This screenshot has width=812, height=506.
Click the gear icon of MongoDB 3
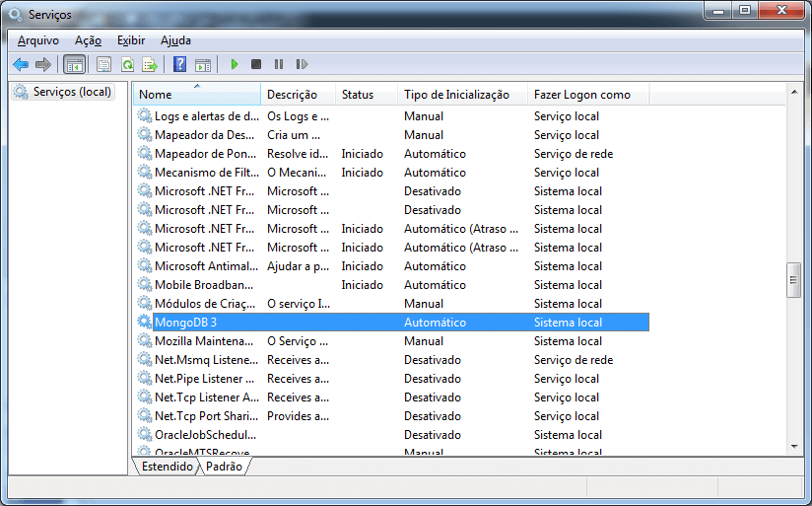click(x=144, y=322)
